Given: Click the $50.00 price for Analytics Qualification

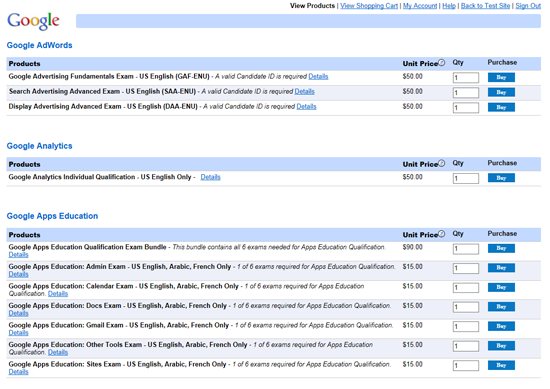Looking at the screenshot, I should [x=412, y=177].
